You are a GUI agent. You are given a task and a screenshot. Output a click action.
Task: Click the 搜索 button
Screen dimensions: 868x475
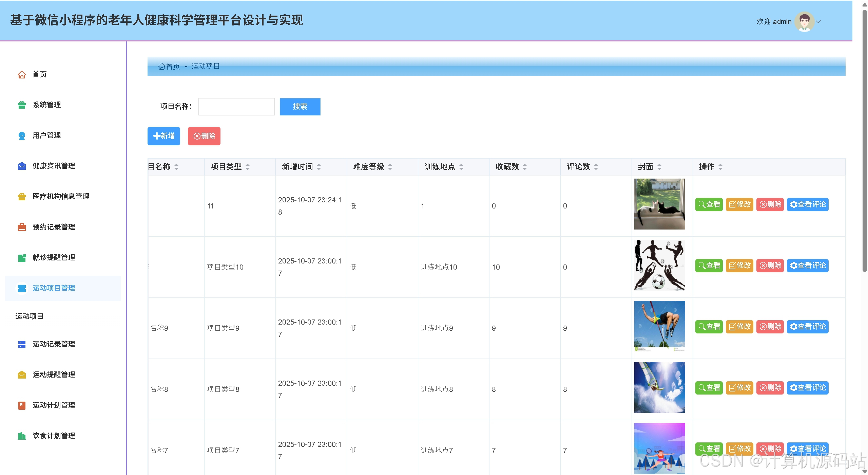click(x=300, y=107)
